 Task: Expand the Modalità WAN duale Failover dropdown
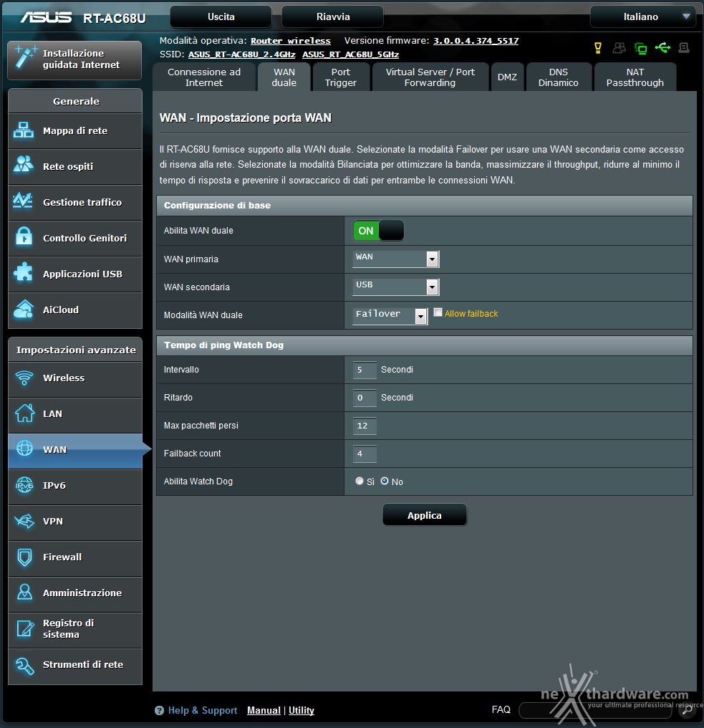390,316
